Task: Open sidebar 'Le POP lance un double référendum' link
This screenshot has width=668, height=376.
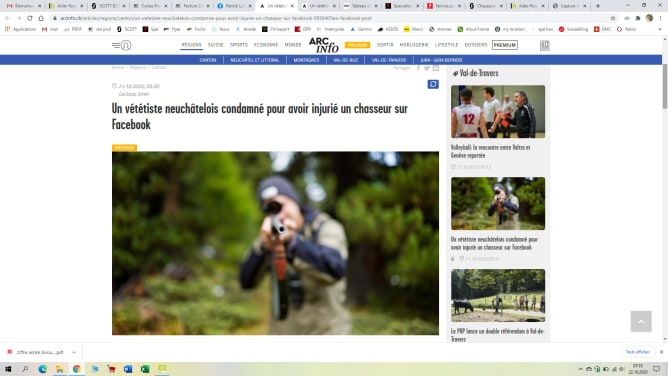Action: coord(498,335)
